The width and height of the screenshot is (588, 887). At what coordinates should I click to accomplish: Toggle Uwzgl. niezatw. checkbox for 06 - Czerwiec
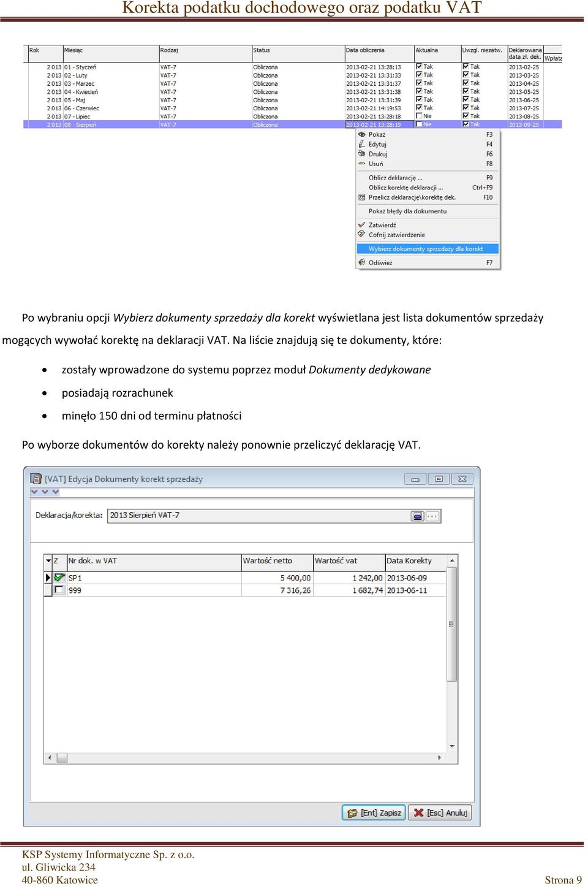466,108
